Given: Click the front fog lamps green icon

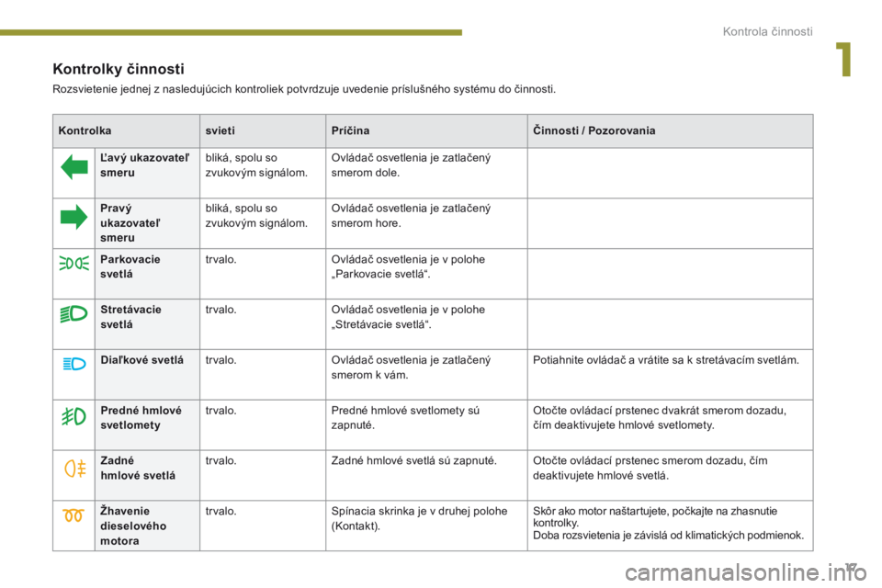Looking at the screenshot, I should [74, 416].
